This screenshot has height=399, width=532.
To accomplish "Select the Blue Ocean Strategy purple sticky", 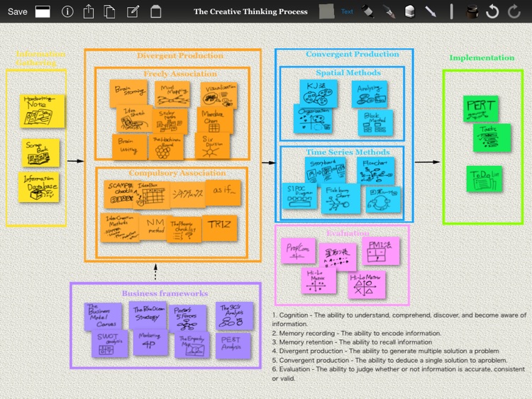I will point(148,315).
